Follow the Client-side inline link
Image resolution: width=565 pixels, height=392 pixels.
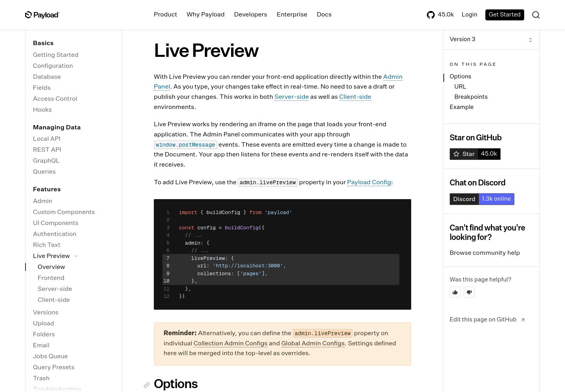355,97
